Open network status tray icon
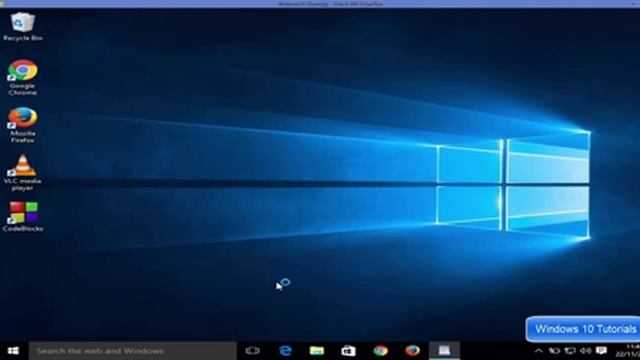Viewport: 640px width, 360px height. [x=570, y=351]
